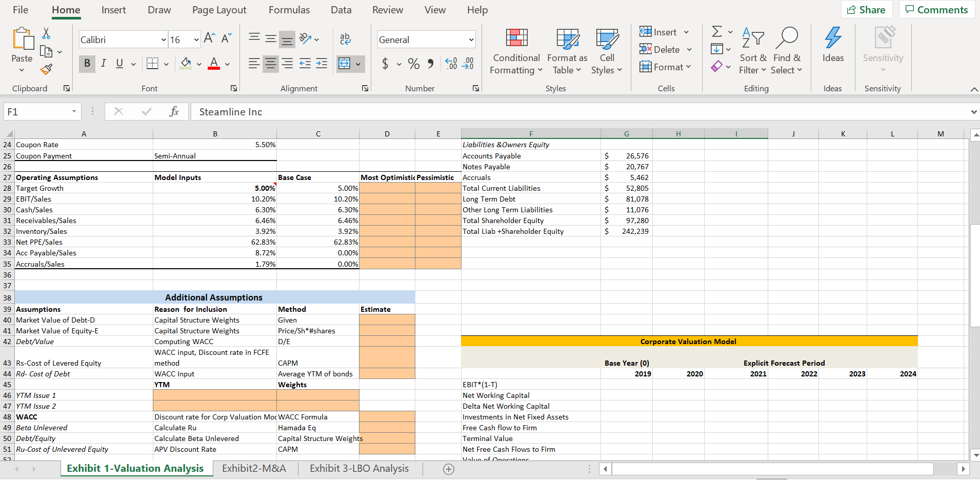This screenshot has width=980, height=480.
Task: Toggle bold formatting on the selection
Action: tap(87, 64)
